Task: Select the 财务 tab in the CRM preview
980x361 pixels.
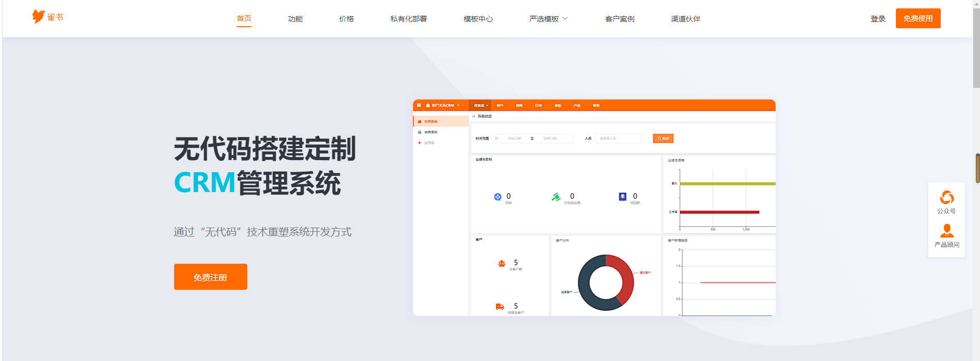Action: click(596, 105)
